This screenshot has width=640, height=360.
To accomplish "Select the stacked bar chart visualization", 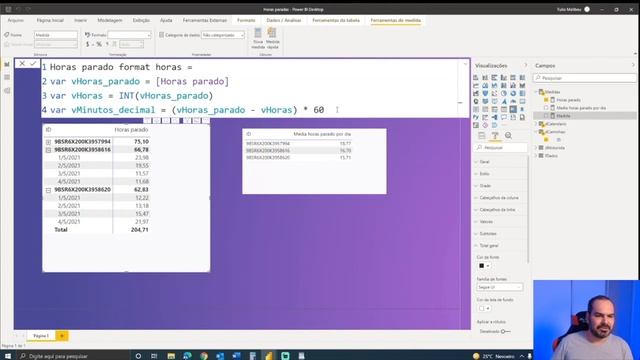I will coord(476,78).
